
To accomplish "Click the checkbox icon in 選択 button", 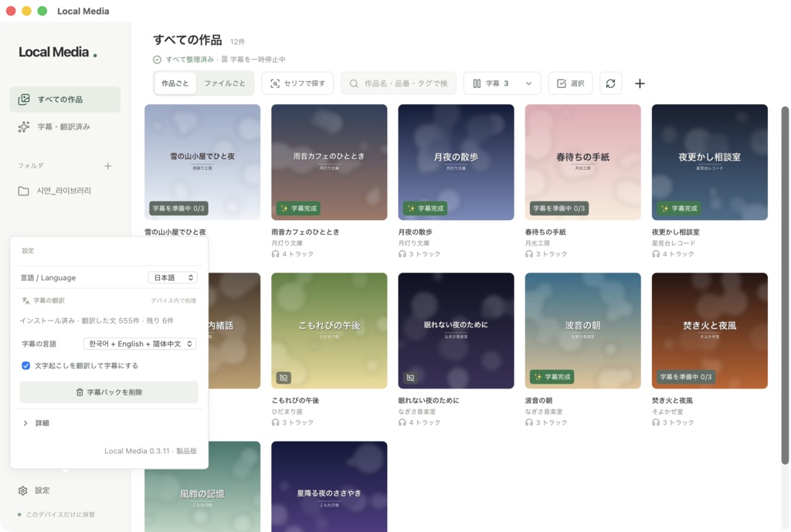I will pyautogui.click(x=562, y=83).
